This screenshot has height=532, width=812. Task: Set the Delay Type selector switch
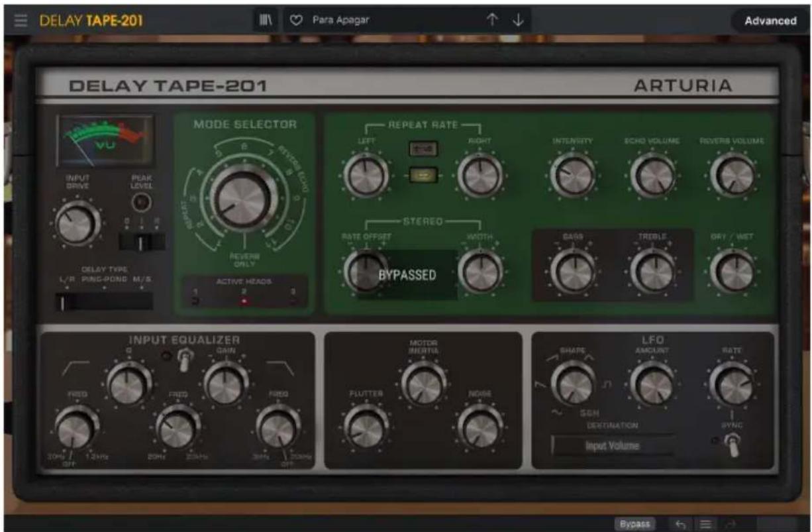coord(105,302)
